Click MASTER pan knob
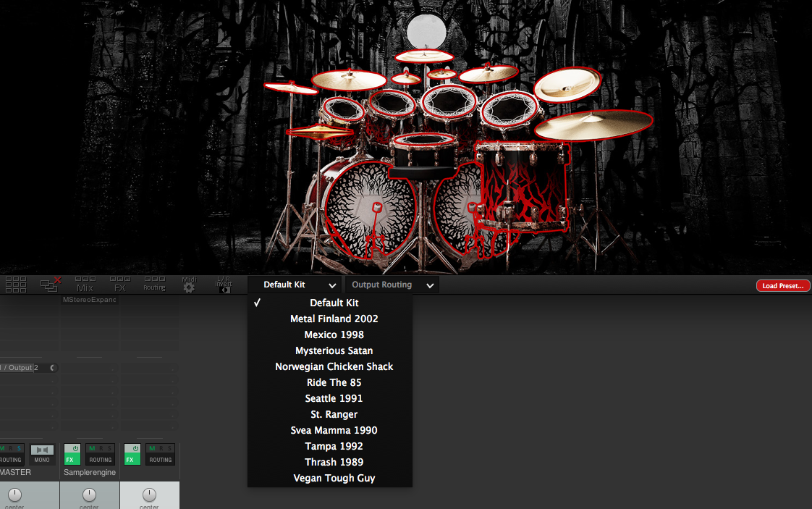Viewport: 812px width, 509px height. (x=15, y=495)
